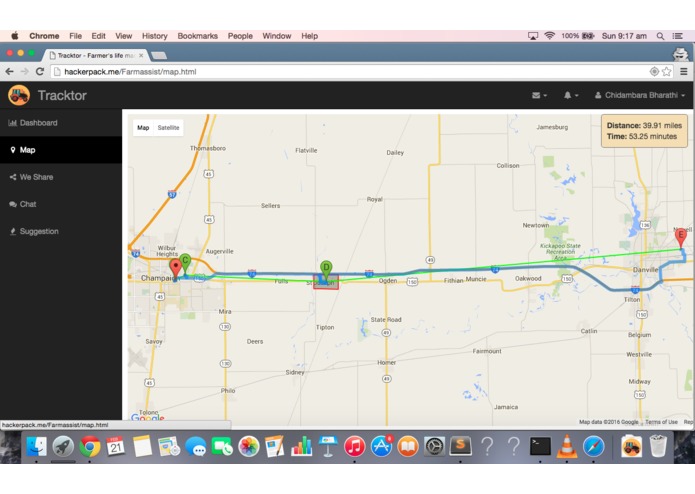Reload the page

point(39,71)
